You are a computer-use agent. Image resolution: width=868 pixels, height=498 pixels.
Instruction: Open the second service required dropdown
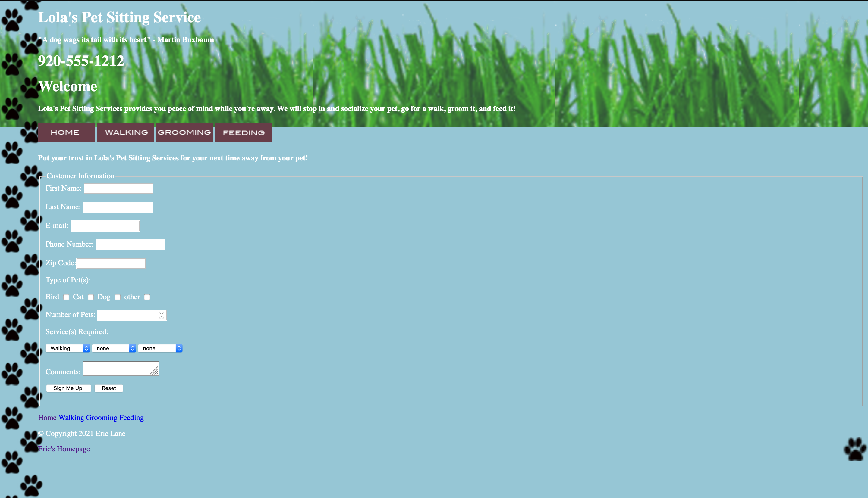(x=113, y=348)
